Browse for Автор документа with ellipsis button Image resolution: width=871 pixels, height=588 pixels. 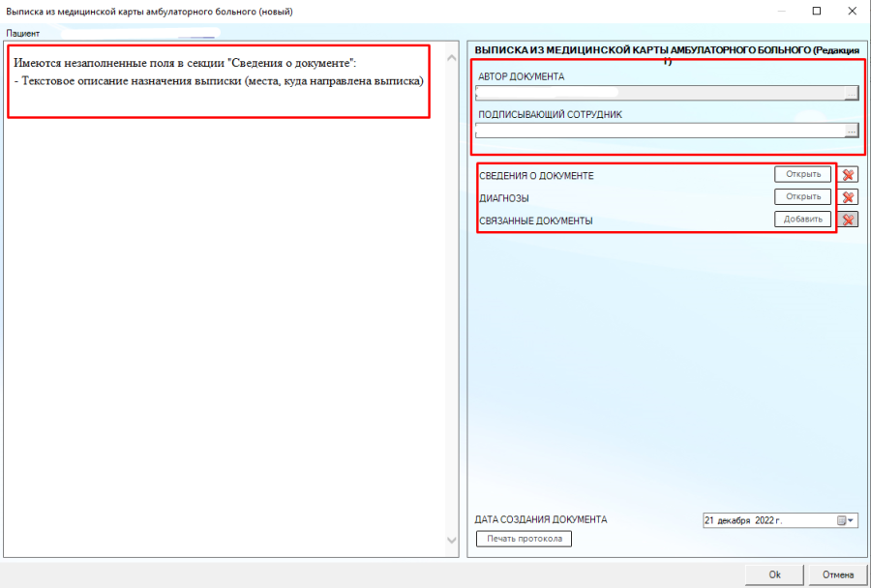pyautogui.click(x=851, y=93)
